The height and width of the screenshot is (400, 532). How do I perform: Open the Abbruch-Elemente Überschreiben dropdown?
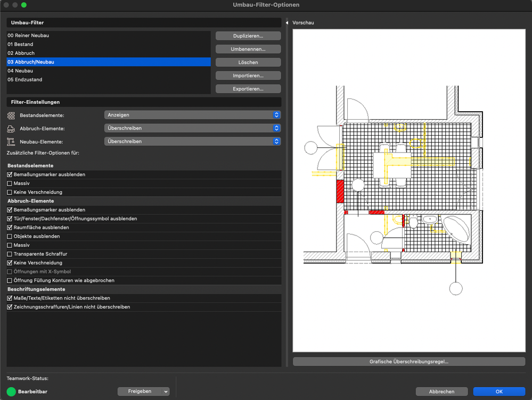click(x=192, y=128)
